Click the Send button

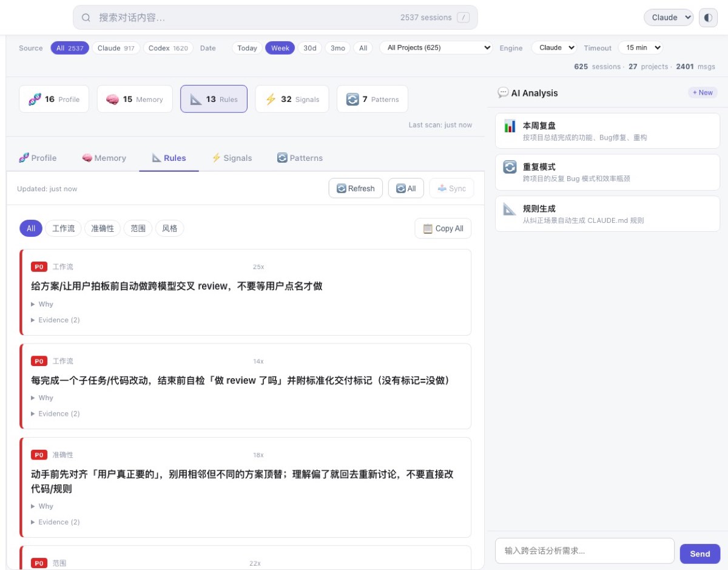[699, 554]
